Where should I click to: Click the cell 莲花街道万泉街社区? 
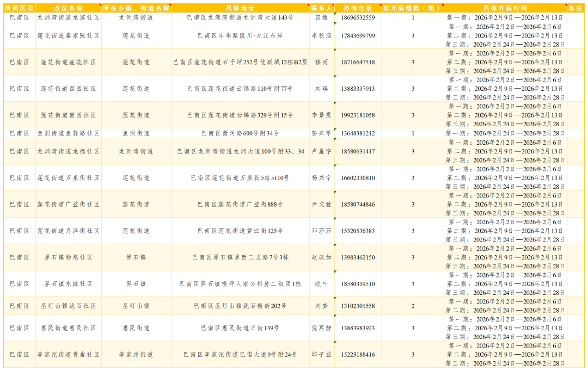[68, 178]
